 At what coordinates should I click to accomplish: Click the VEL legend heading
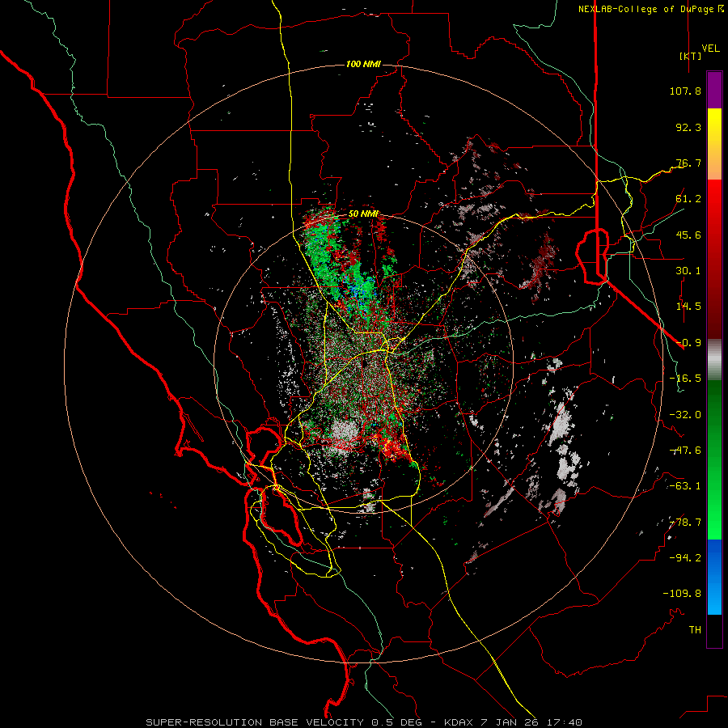[711, 49]
